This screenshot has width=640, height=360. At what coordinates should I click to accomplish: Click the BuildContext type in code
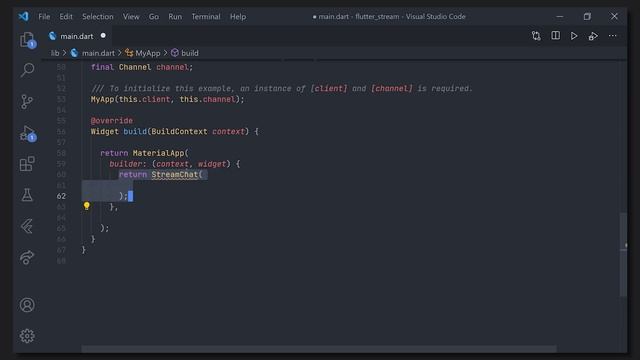(x=179, y=131)
